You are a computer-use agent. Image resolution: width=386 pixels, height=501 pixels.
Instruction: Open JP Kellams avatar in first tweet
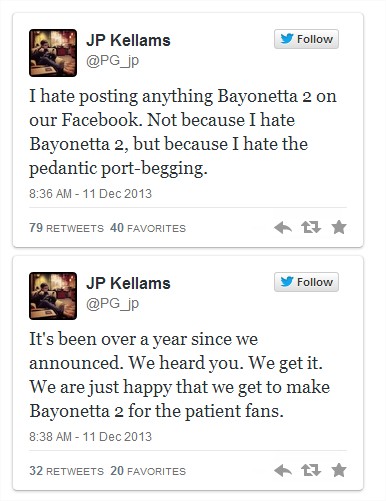pos(53,53)
